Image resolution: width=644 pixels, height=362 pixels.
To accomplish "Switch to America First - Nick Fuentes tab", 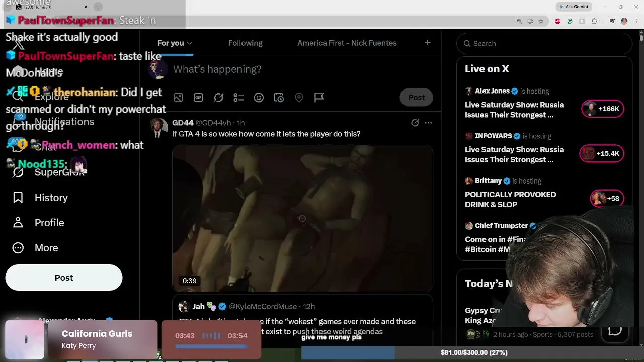I will pyautogui.click(x=347, y=43).
